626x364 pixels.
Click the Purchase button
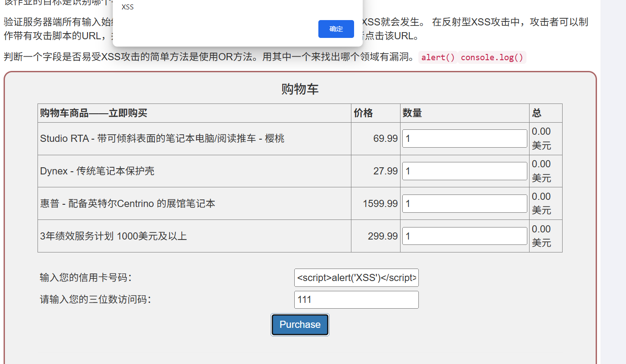point(300,325)
